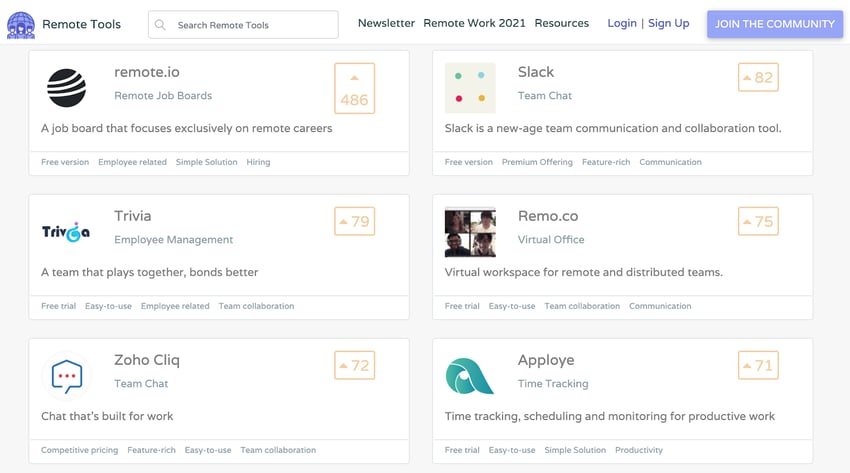
Task: Click Slack's Communication tag
Action: tap(671, 162)
